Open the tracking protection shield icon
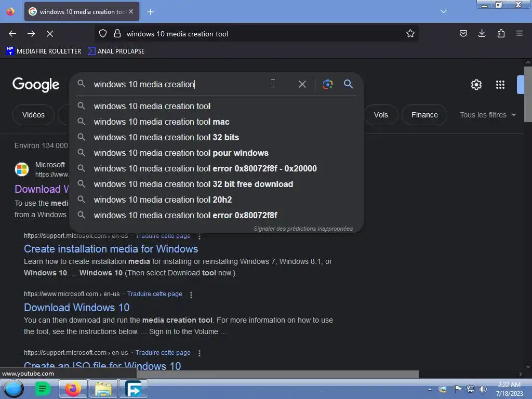Screen dimensions: 532x399 pos(103,34)
